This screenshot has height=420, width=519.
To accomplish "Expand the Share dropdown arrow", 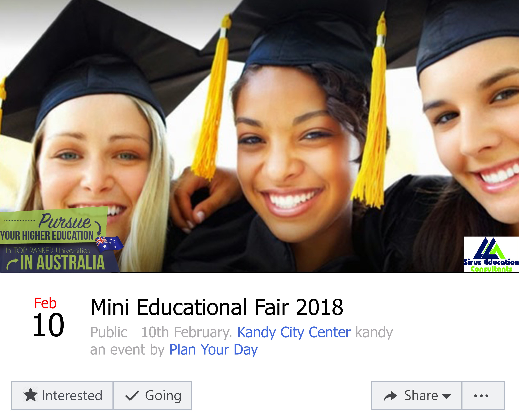I will 446,396.
